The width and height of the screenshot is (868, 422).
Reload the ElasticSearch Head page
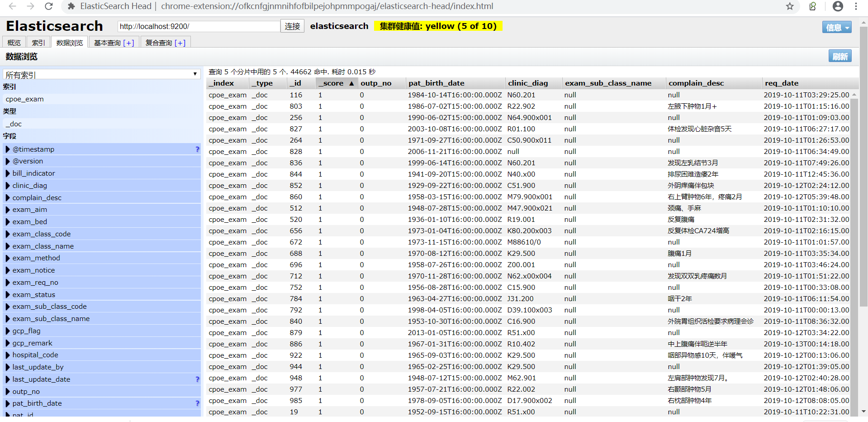point(49,6)
